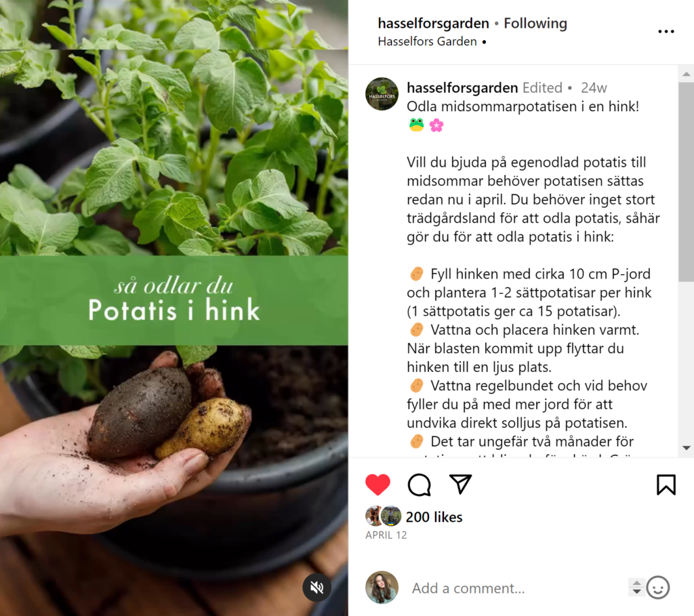
Task: Click the Add a comment input field
Action: [x=518, y=588]
